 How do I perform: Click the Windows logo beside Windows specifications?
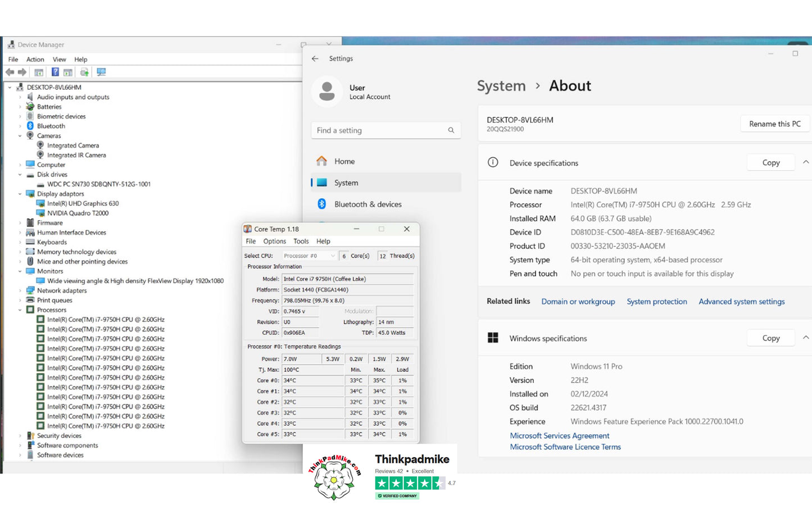tap(493, 338)
